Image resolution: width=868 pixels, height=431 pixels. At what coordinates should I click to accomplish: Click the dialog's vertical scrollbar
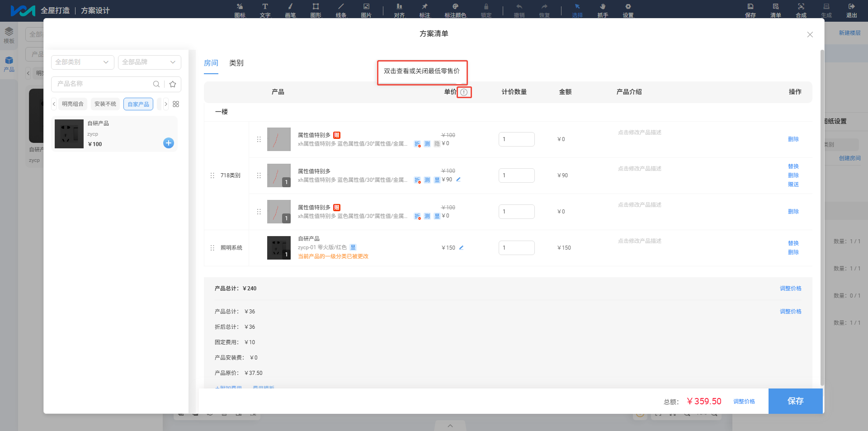pos(822,217)
